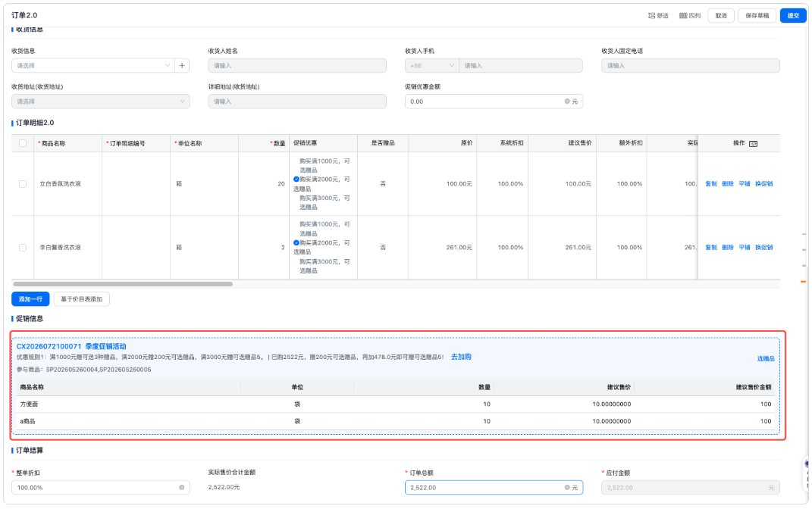Click the 订单总额 input showing 2,522.00
The image size is (812, 509).
click(x=494, y=487)
